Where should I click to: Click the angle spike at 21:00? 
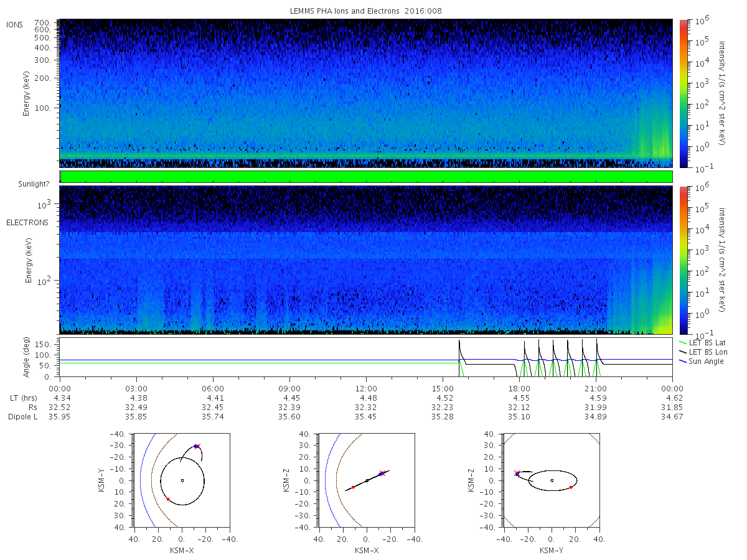point(598,357)
